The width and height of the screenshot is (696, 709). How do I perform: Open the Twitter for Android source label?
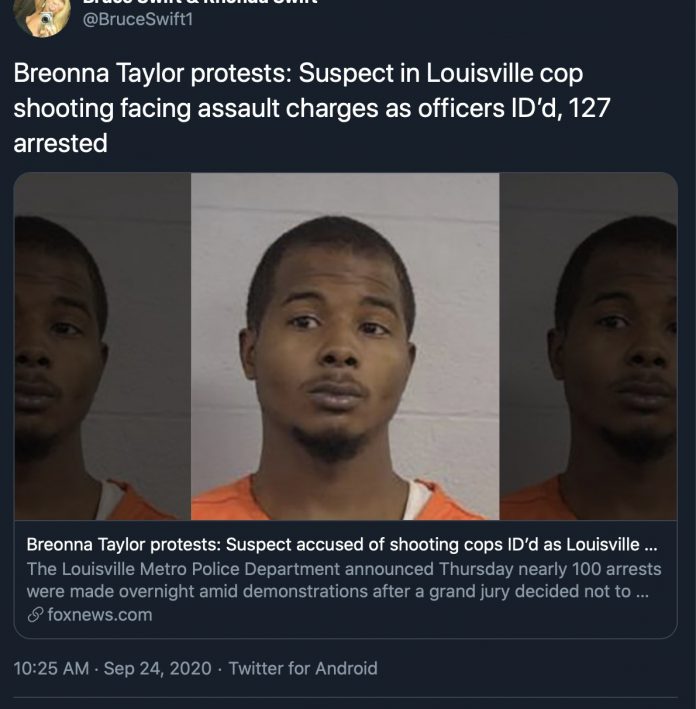(x=303, y=668)
